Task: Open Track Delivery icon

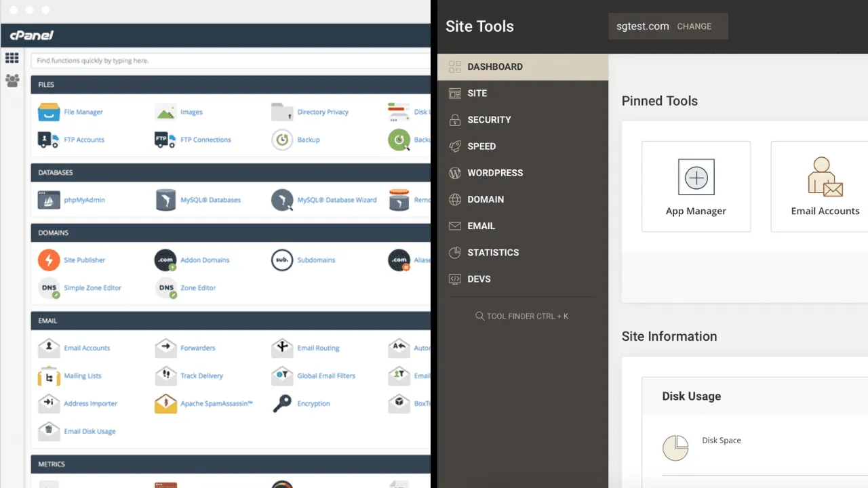Action: [x=165, y=375]
